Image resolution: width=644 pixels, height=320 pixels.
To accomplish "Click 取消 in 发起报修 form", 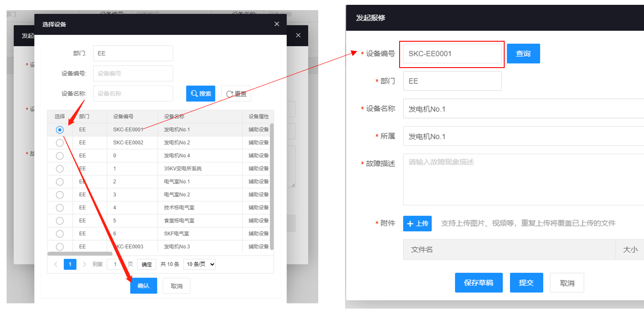I will 567,283.
